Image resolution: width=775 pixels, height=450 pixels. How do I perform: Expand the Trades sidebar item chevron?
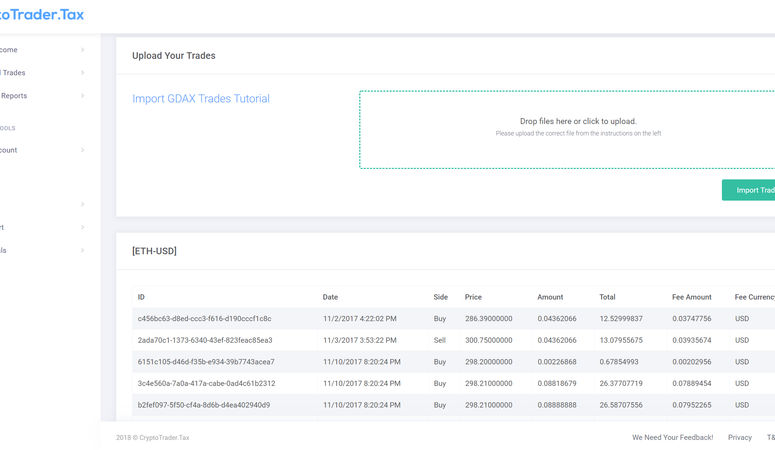click(x=83, y=73)
